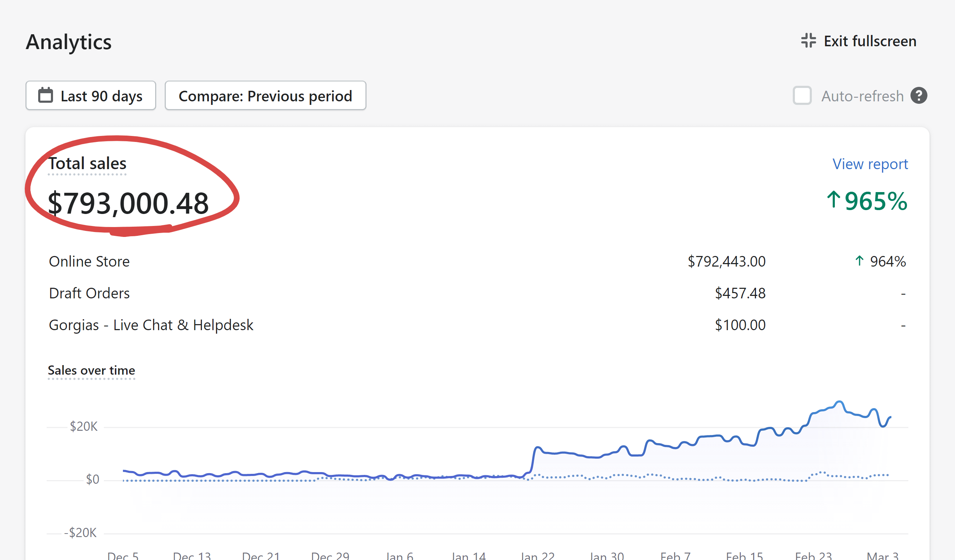This screenshot has height=560, width=955.
Task: Open the View report link
Action: coord(870,164)
